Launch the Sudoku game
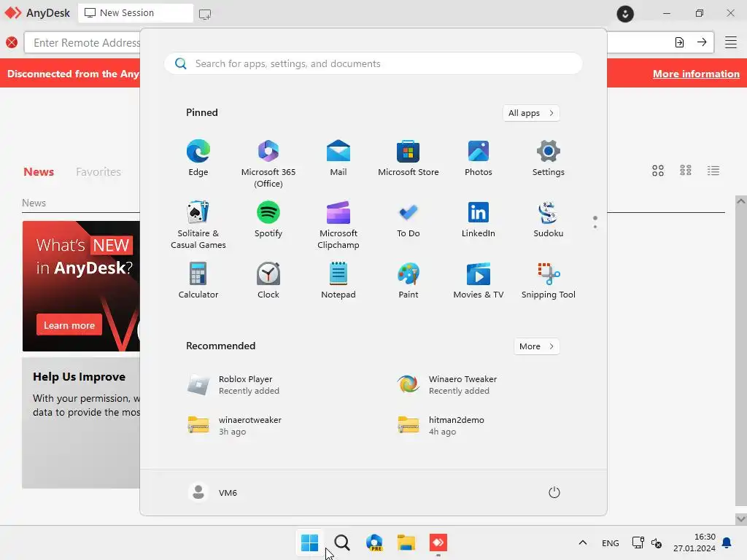This screenshot has width=747, height=560. pos(549,219)
